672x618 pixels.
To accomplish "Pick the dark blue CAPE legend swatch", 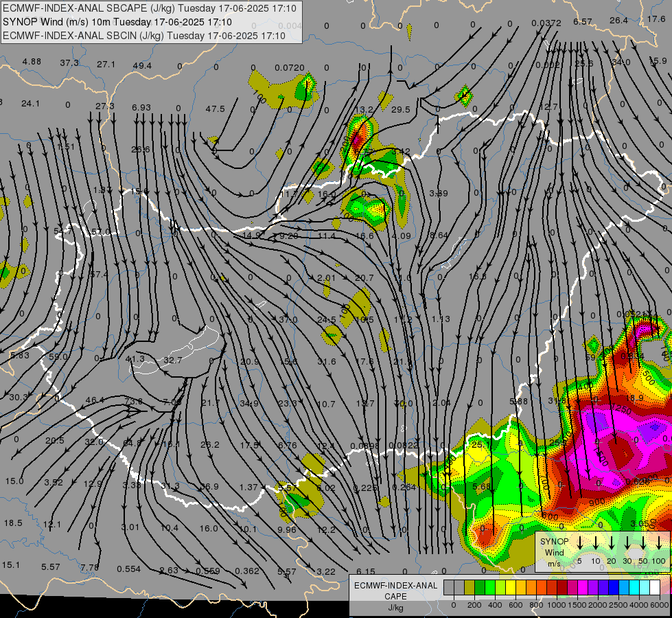I will point(613,587).
